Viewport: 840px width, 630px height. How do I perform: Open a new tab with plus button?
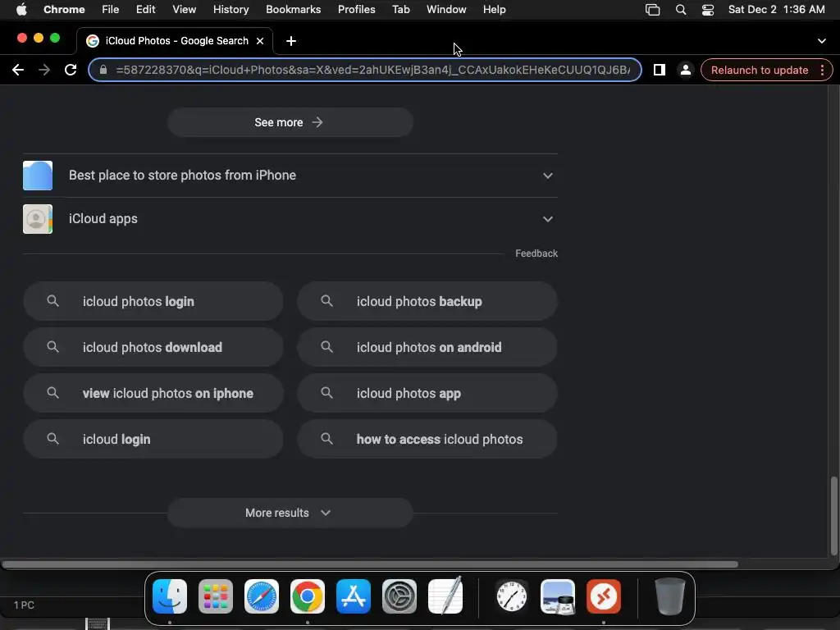click(291, 41)
